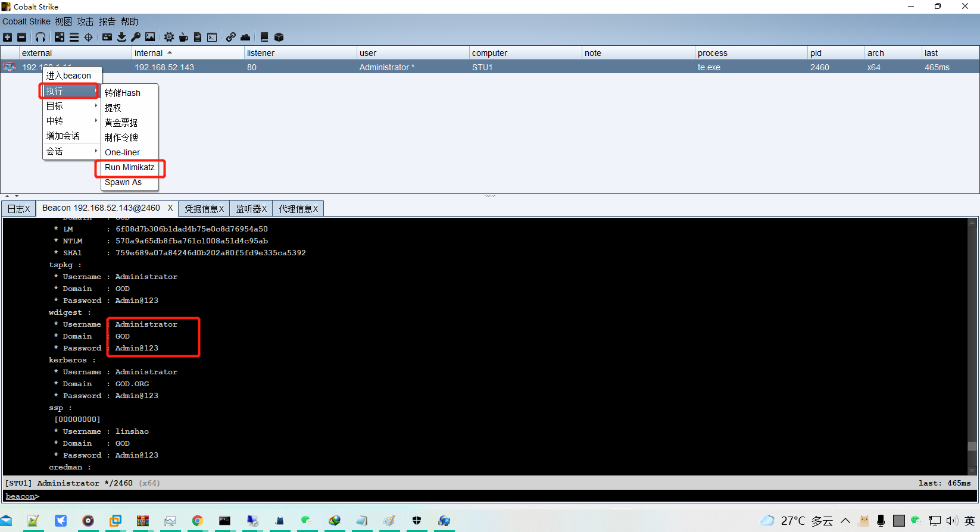Select 制作令牌 from the submenu
The width and height of the screenshot is (980, 532).
(129, 137)
